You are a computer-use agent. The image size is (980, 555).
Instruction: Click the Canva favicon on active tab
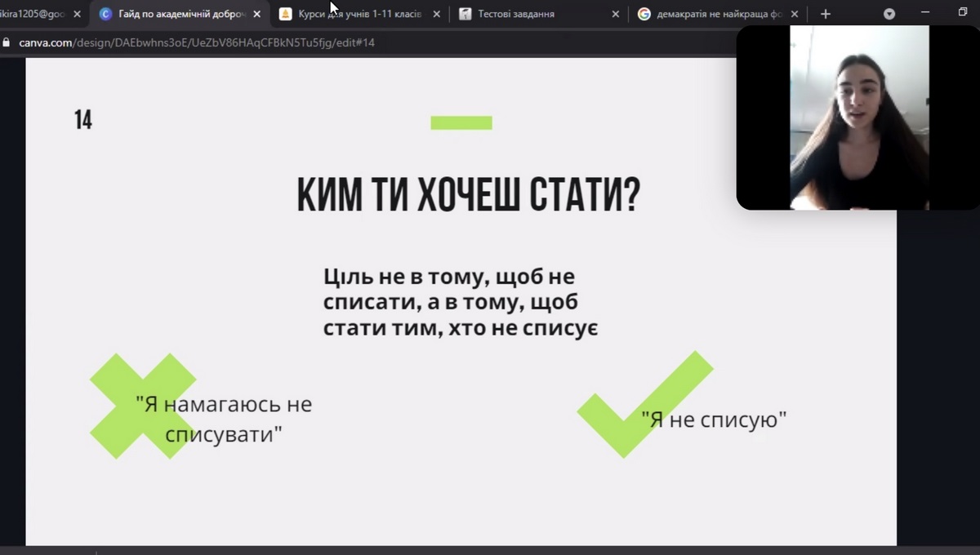click(105, 14)
